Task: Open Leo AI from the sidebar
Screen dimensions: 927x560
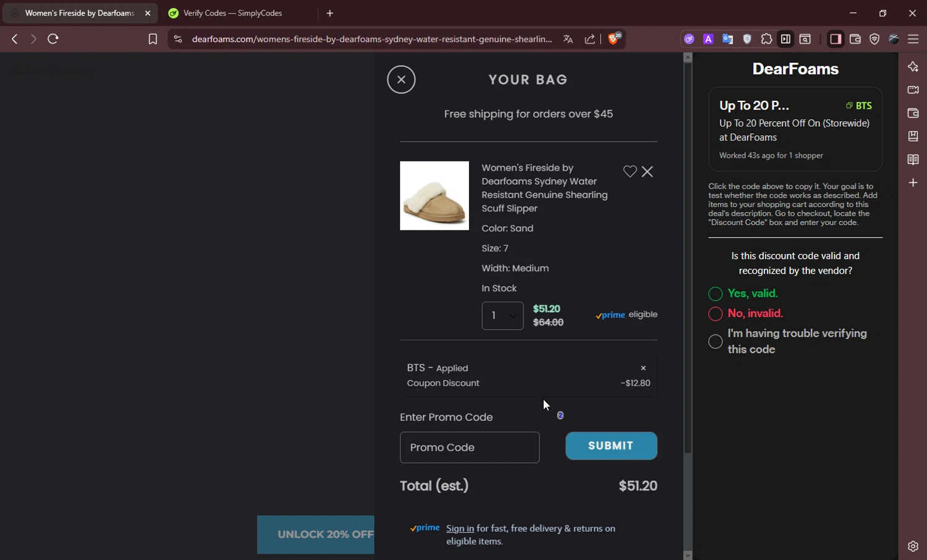Action: (x=913, y=67)
